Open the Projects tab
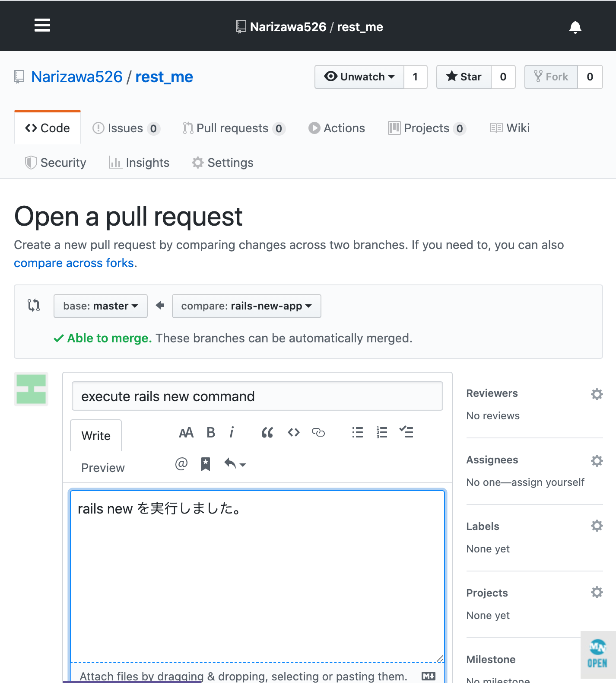The height and width of the screenshot is (683, 616). (427, 128)
